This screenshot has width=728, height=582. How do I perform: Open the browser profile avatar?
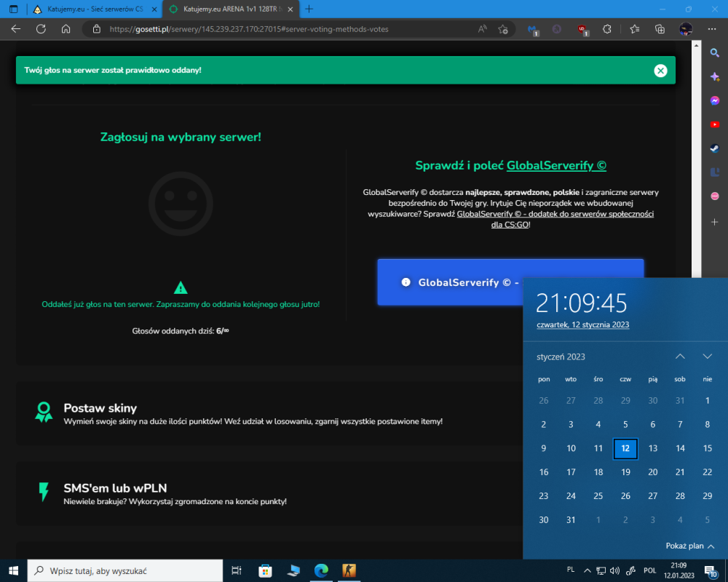pyautogui.click(x=686, y=29)
